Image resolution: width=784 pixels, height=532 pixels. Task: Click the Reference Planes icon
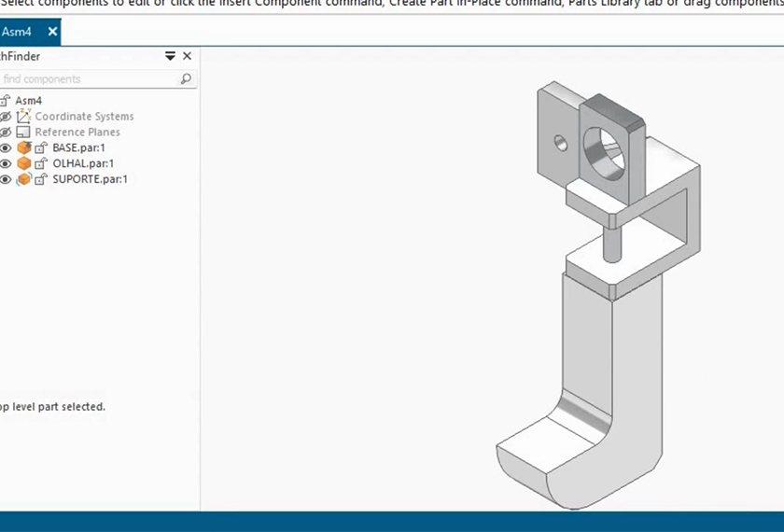click(24, 133)
